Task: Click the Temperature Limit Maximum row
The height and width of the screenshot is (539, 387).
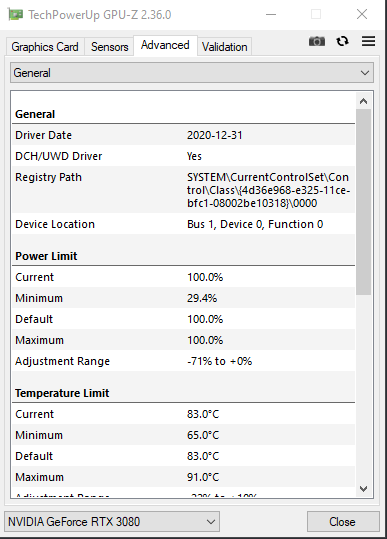Action: click(x=184, y=477)
